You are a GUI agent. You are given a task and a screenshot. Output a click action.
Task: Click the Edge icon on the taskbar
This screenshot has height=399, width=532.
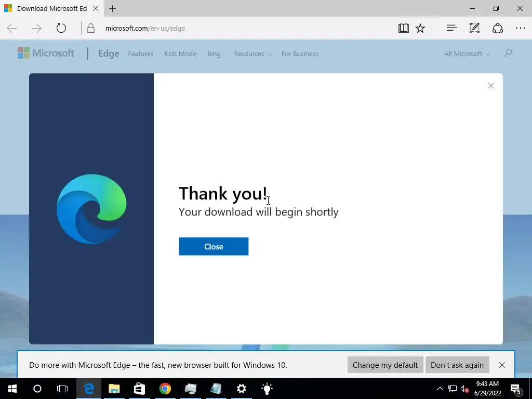tap(89, 389)
